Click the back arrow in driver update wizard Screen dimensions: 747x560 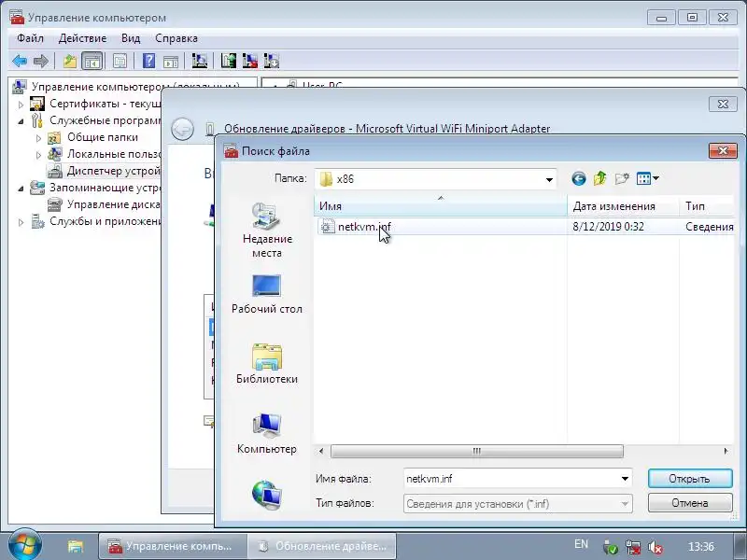coord(182,129)
